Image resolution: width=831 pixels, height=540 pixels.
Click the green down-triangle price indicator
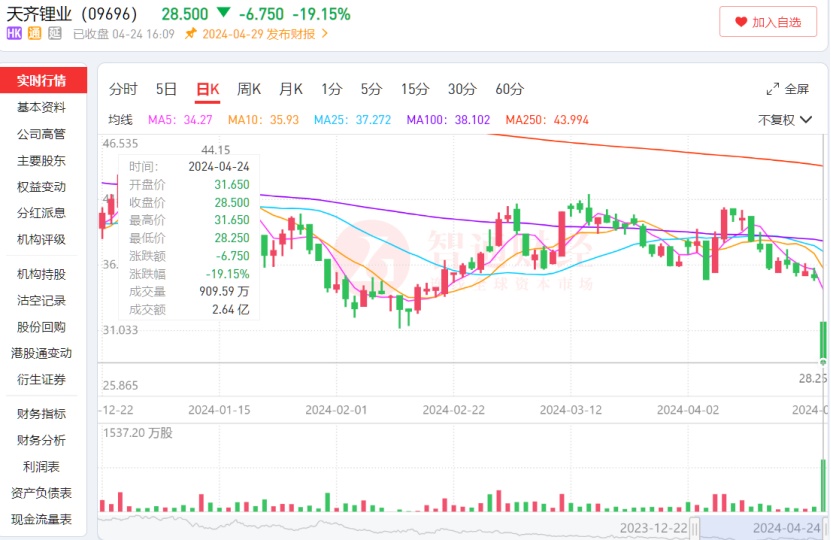coord(222,14)
